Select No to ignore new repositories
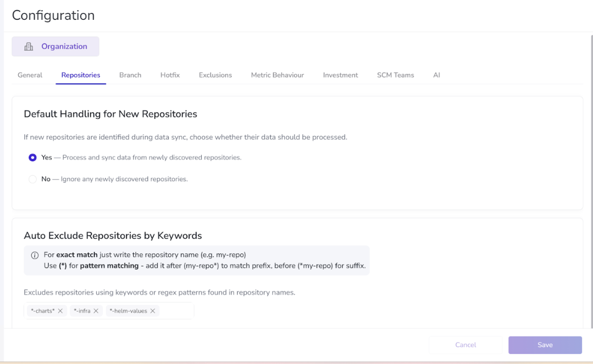Viewport: 593px width, 364px height. tap(33, 179)
